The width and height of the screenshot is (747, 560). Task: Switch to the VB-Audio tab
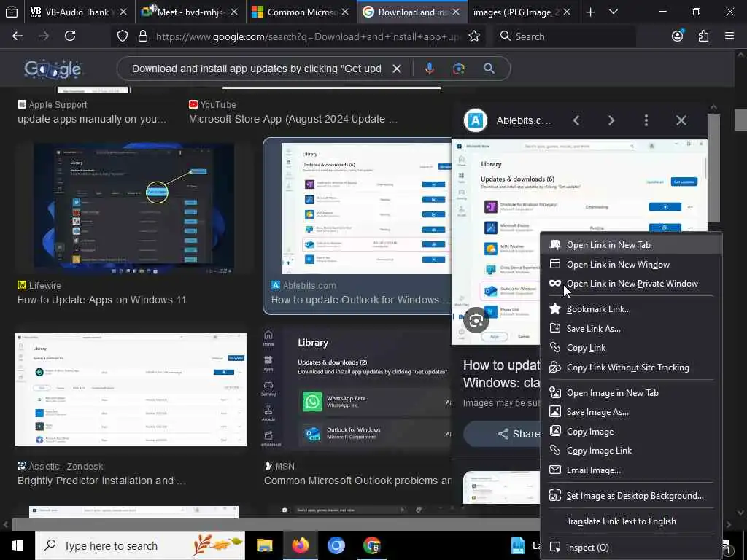pos(78,12)
